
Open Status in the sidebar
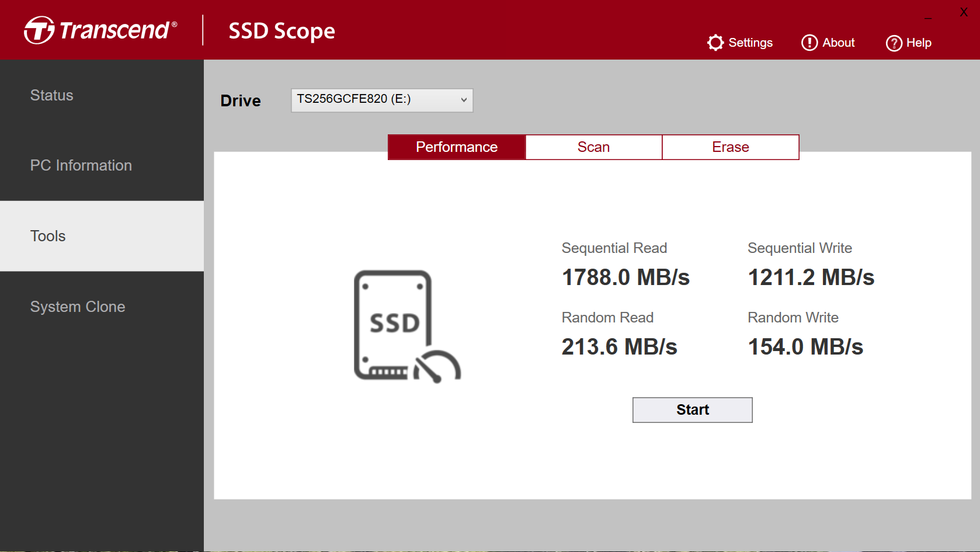click(x=52, y=95)
